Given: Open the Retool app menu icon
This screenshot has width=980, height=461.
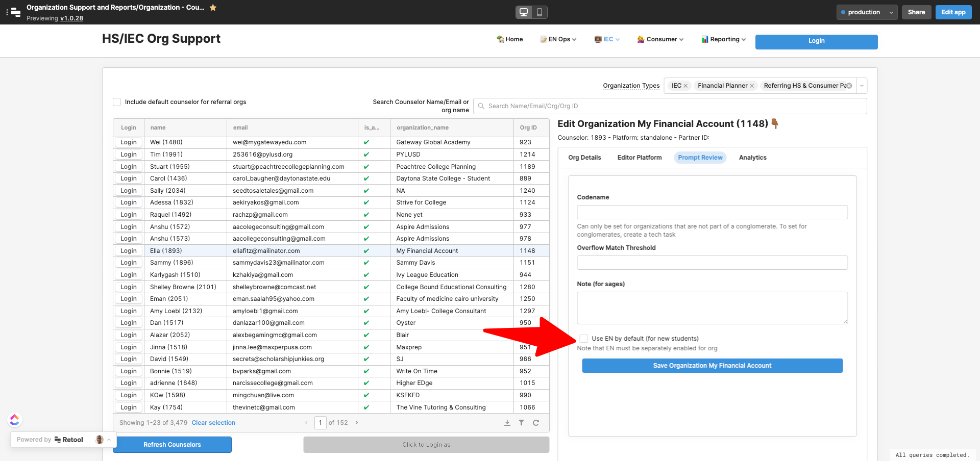Looking at the screenshot, I should [14, 12].
